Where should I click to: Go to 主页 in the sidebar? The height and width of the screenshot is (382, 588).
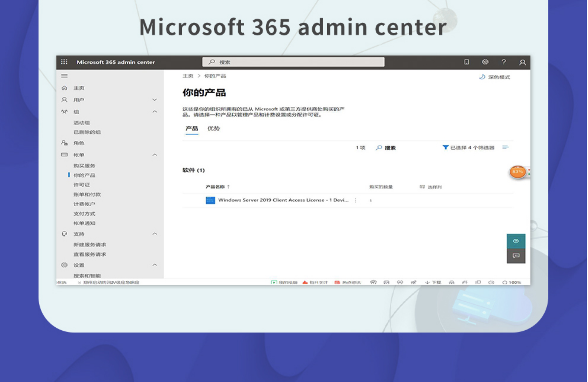79,88
